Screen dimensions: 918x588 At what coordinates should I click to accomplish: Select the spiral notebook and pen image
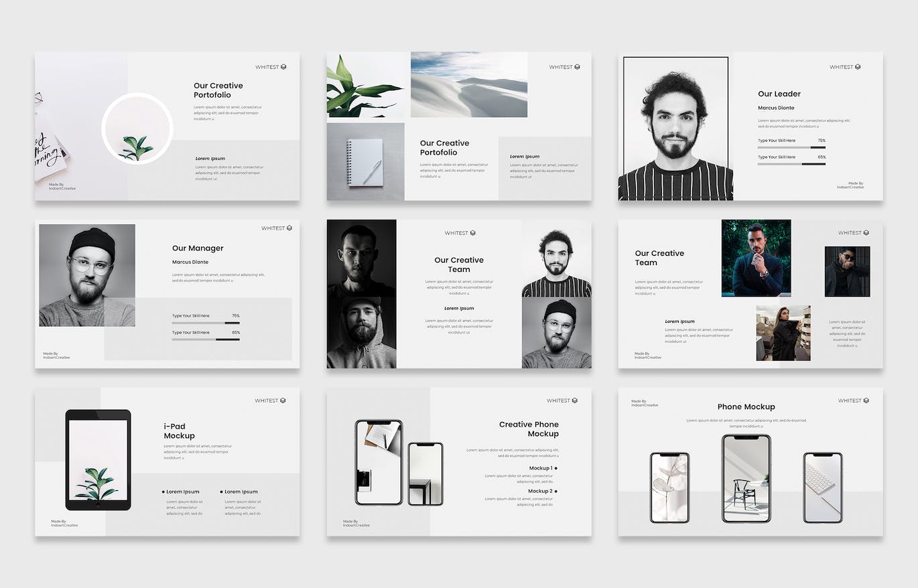click(x=365, y=162)
